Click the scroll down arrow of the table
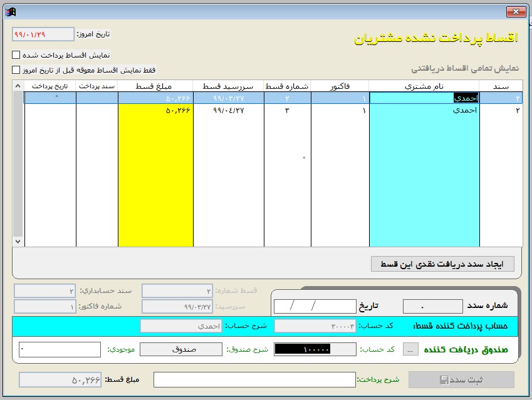The image size is (532, 400). point(18,241)
